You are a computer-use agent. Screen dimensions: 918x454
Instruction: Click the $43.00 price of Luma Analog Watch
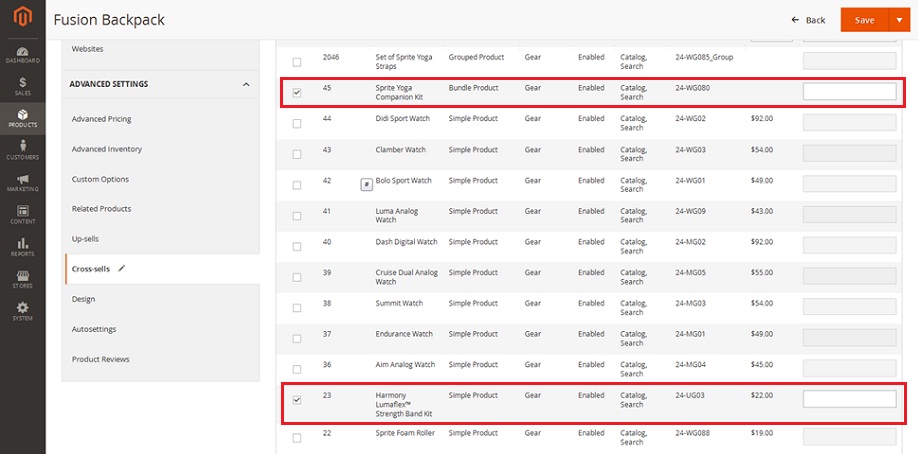tap(762, 211)
